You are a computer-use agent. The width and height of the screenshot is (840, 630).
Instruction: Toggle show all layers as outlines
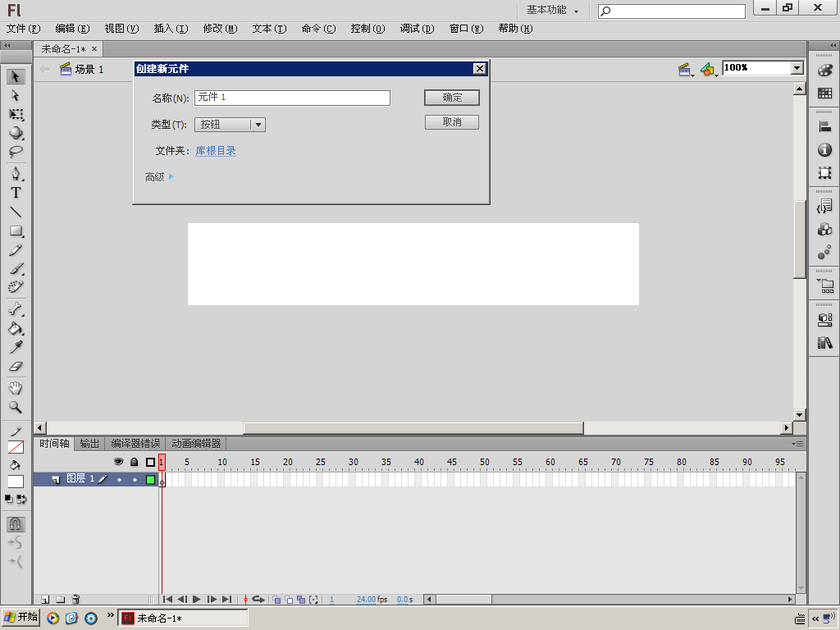tap(151, 462)
